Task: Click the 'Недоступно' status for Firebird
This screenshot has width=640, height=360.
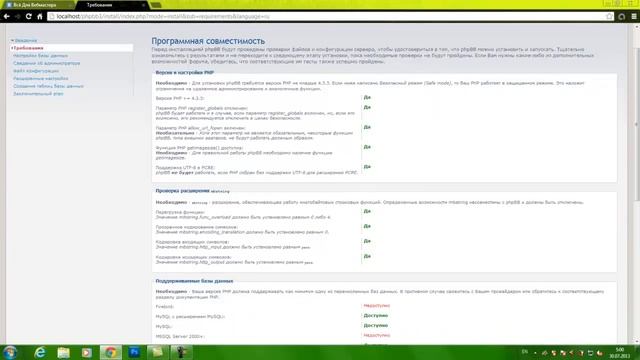Action: coord(376,306)
